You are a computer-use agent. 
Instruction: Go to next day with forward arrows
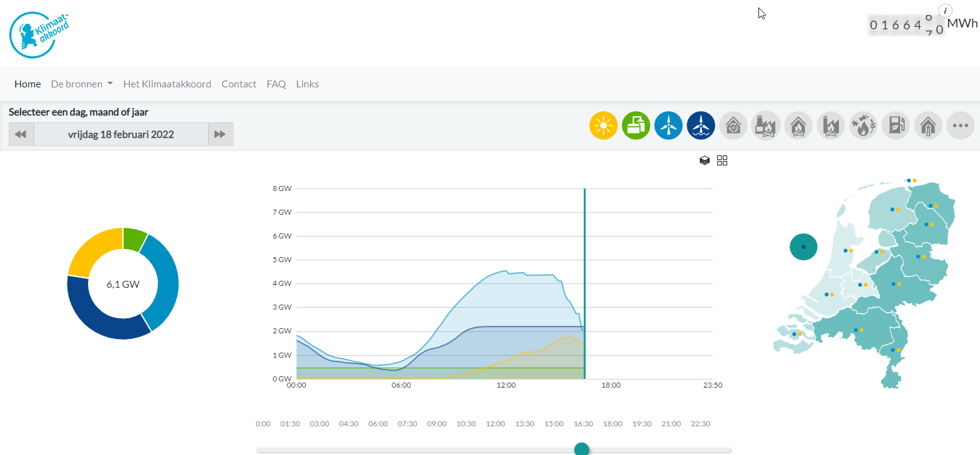[220, 134]
